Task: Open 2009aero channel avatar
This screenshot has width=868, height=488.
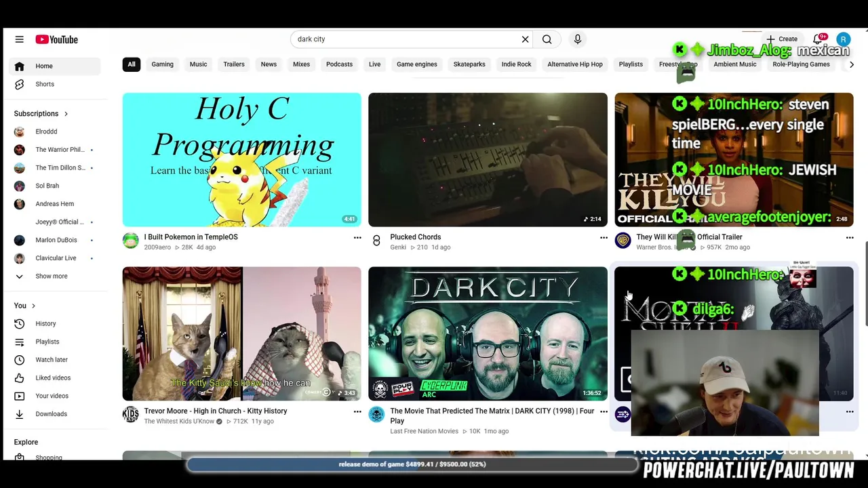Action: pyautogui.click(x=130, y=241)
